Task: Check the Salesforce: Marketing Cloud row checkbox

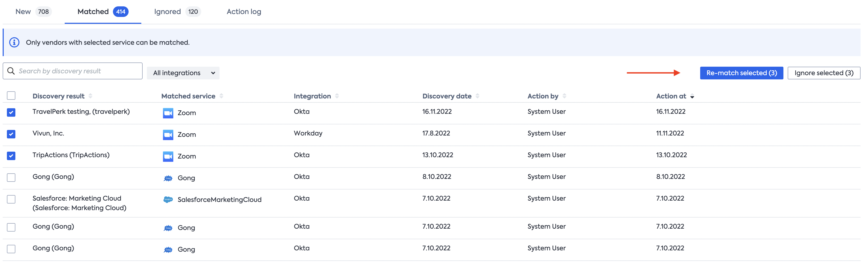Action: pyautogui.click(x=11, y=200)
